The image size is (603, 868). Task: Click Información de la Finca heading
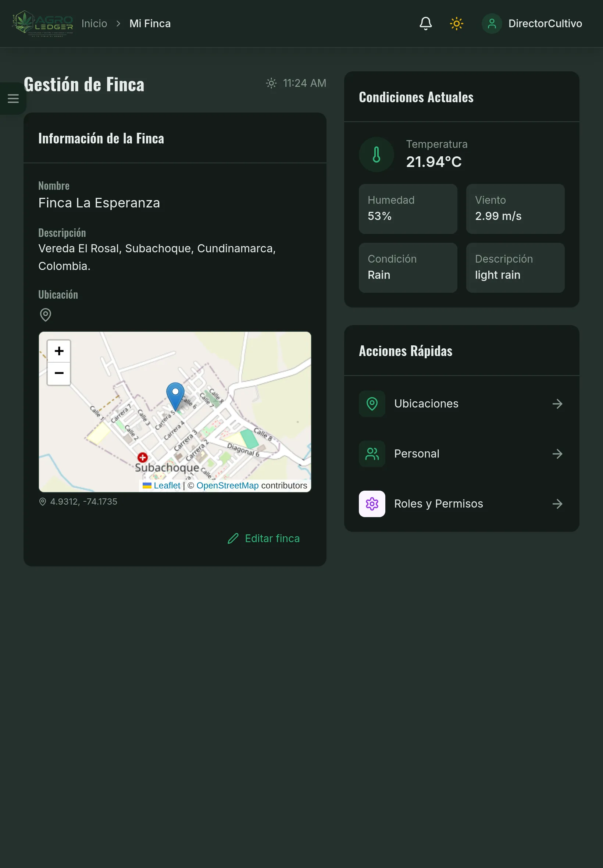[101, 138]
